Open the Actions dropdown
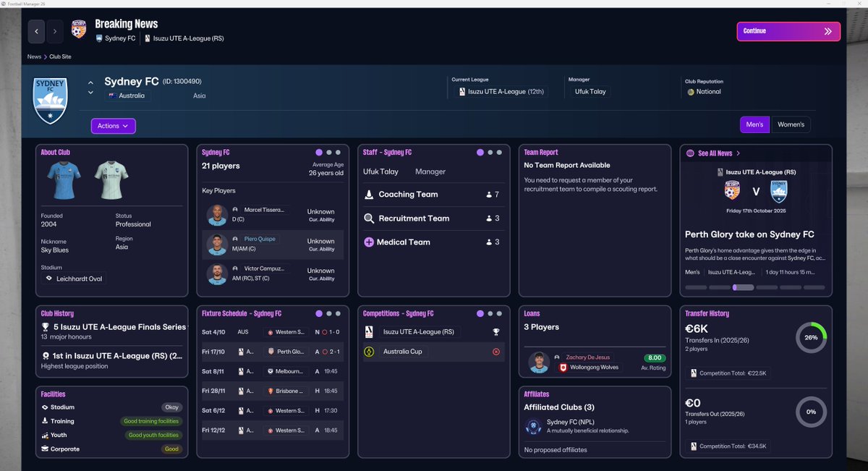The image size is (868, 471). pyautogui.click(x=114, y=126)
